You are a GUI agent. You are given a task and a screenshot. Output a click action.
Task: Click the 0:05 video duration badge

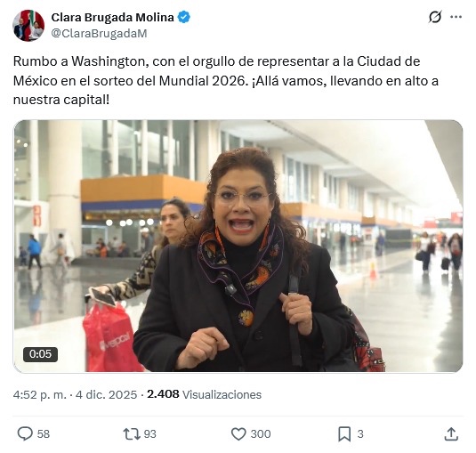pos(40,354)
